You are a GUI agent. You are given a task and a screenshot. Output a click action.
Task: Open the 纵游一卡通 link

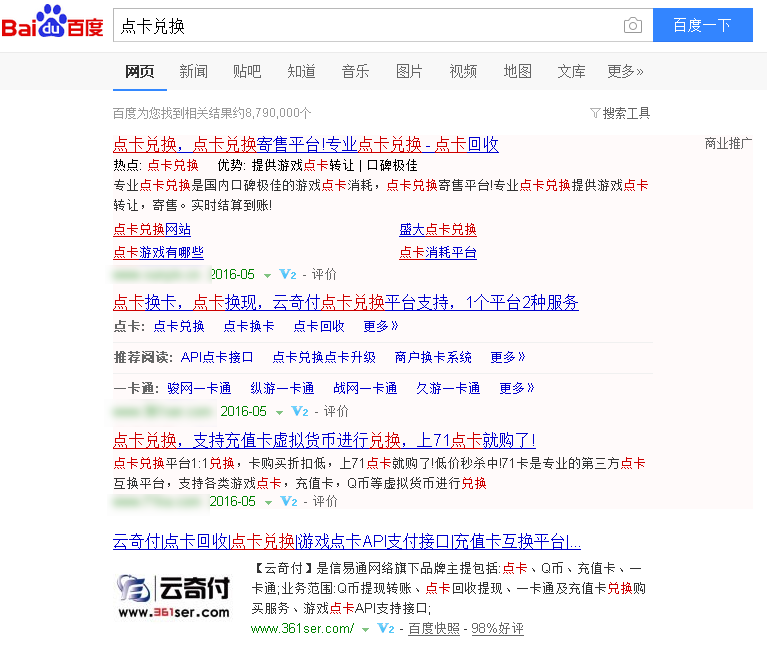(282, 388)
